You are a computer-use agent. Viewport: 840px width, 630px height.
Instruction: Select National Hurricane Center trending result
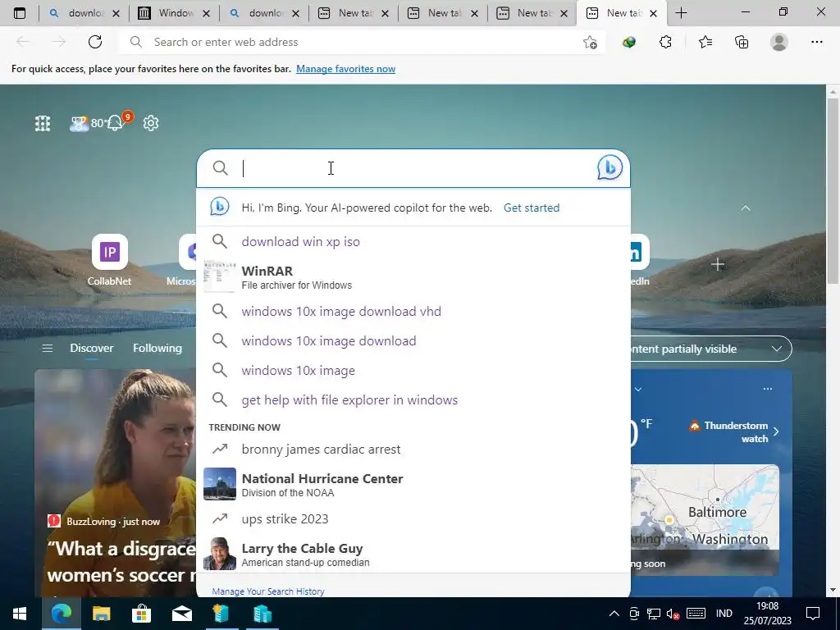point(413,484)
